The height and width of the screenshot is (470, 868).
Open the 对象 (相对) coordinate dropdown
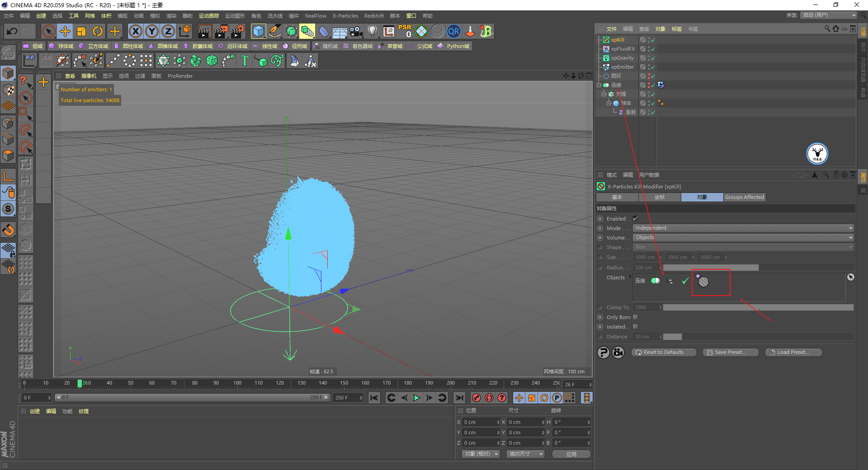click(481, 454)
